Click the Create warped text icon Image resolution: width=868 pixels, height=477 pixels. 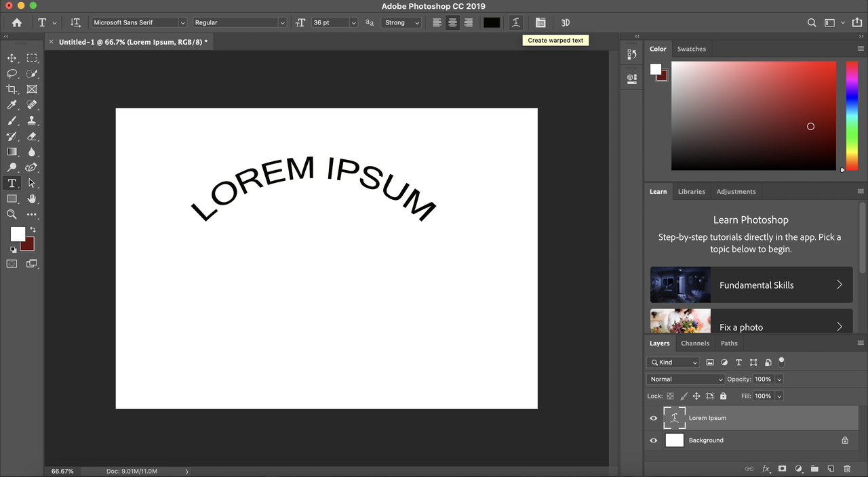[515, 22]
